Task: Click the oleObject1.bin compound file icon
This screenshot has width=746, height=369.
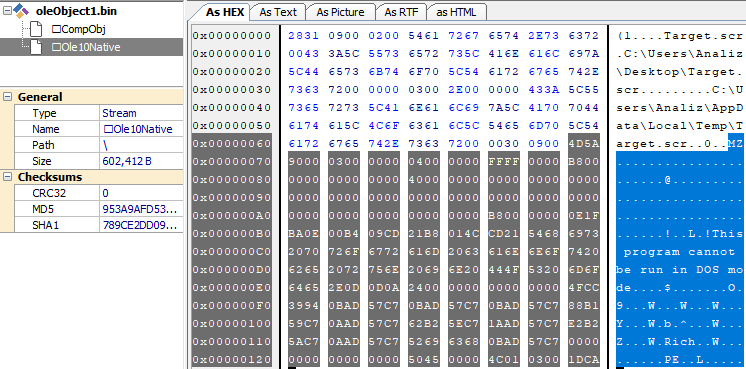Action: (21, 10)
